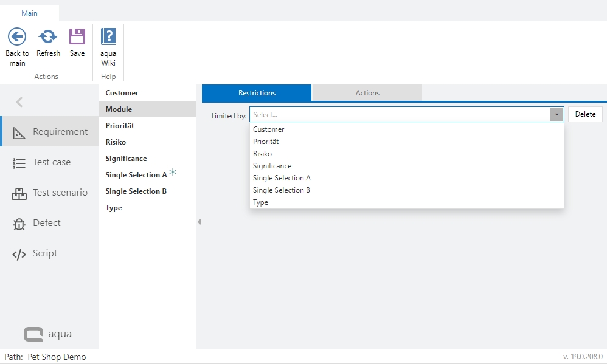Open the Main ribbon tab
The width and height of the screenshot is (607, 364).
(29, 13)
